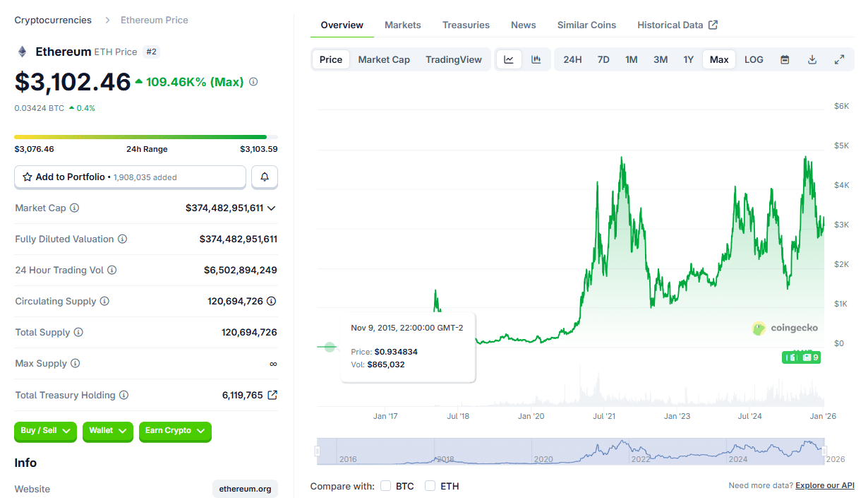868x498 pixels.
Task: Open the calendar date range icon
Action: (785, 59)
